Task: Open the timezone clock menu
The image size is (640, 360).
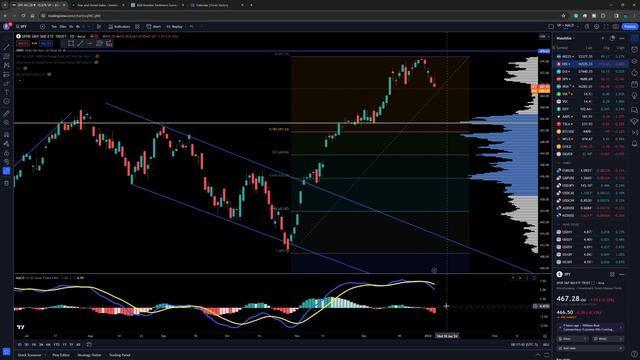Action: pyautogui.click(x=524, y=344)
